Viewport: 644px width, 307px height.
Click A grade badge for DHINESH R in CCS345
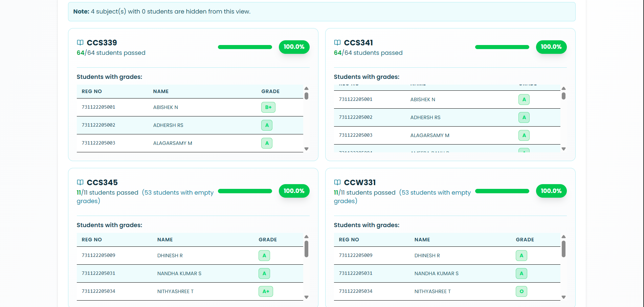264,256
